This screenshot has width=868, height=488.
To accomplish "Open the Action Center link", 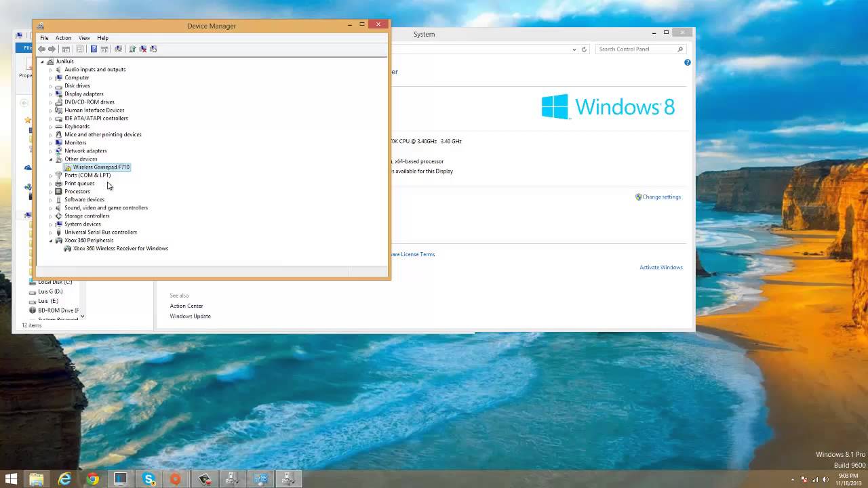I will [186, 306].
